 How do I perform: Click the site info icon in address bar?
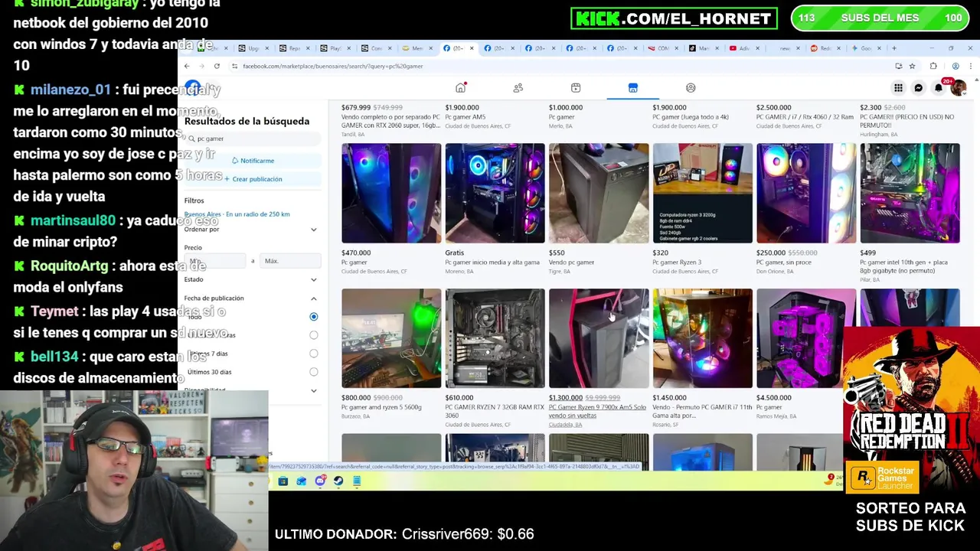pos(235,66)
